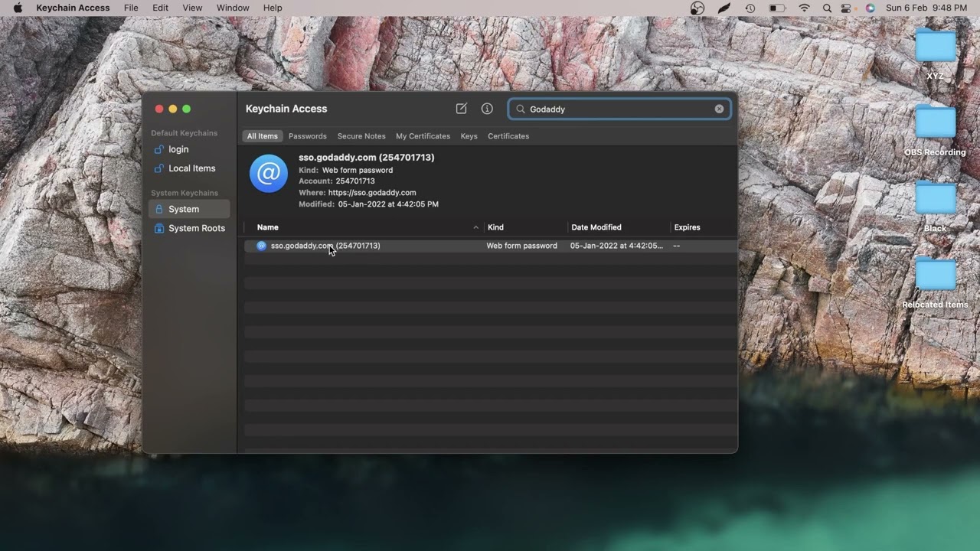Image resolution: width=980 pixels, height=551 pixels.
Task: Click the lock icon beside System
Action: (x=159, y=209)
